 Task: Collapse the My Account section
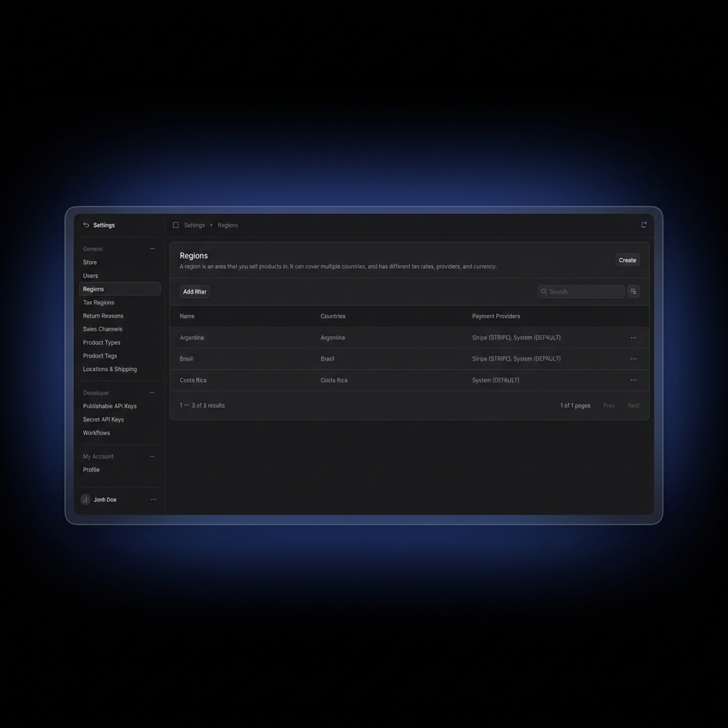coord(152,456)
